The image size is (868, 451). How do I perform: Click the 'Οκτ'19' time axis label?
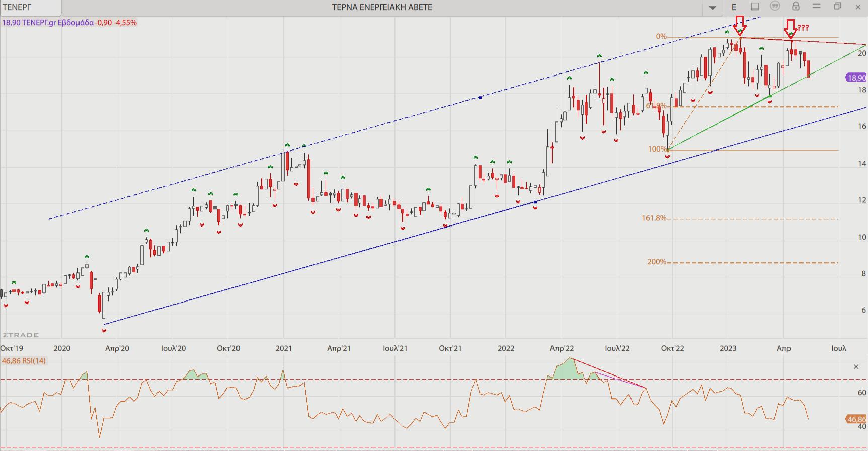coord(12,348)
